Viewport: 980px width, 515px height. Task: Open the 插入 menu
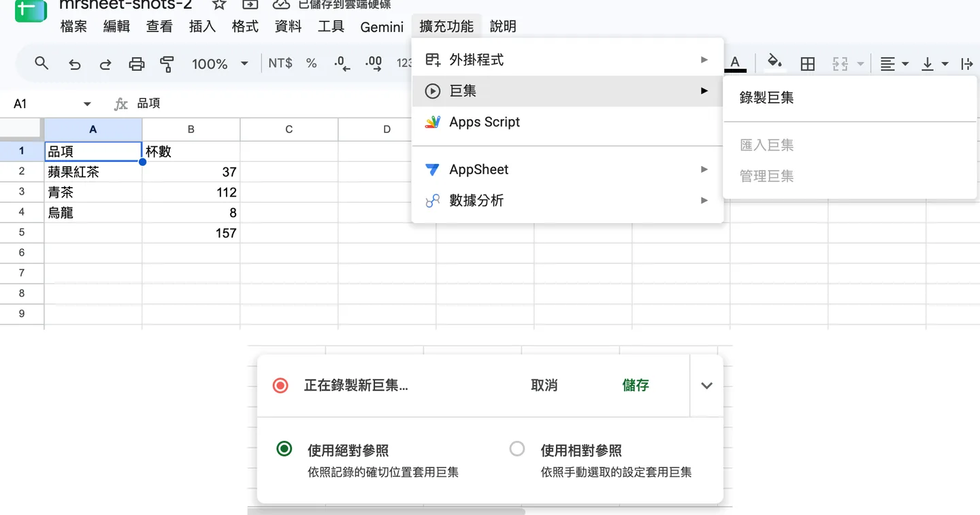coord(202,27)
